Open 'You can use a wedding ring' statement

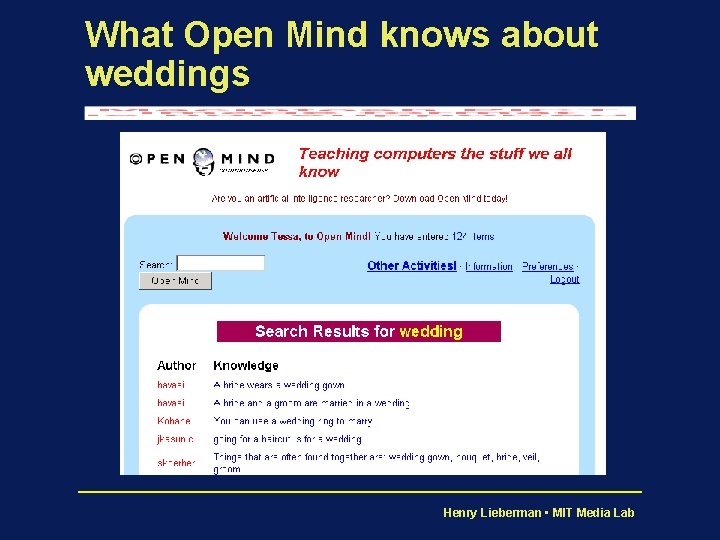(292, 421)
